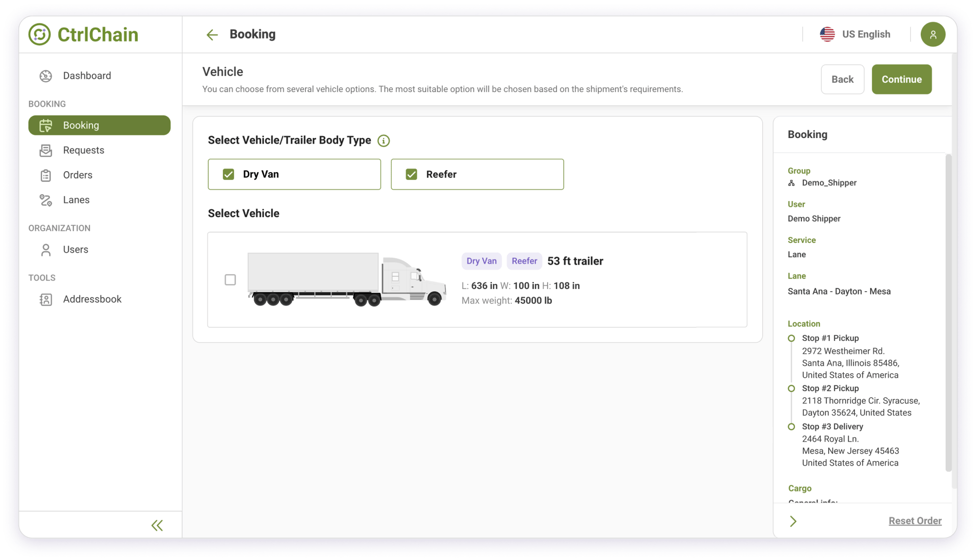The image size is (976, 560).
Task: Uncheck the Dry Van body type checkbox
Action: (228, 175)
